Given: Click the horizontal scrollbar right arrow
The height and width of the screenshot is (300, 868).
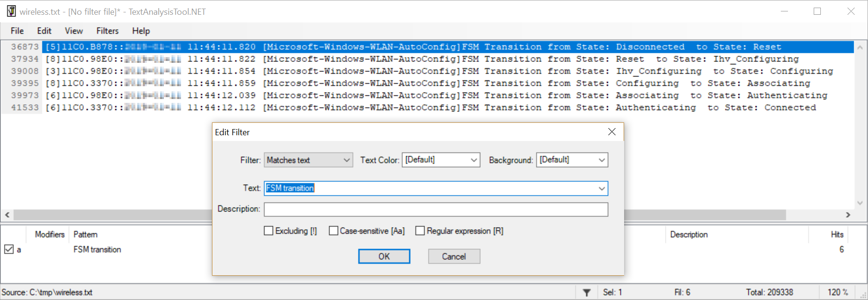Looking at the screenshot, I should (x=848, y=215).
